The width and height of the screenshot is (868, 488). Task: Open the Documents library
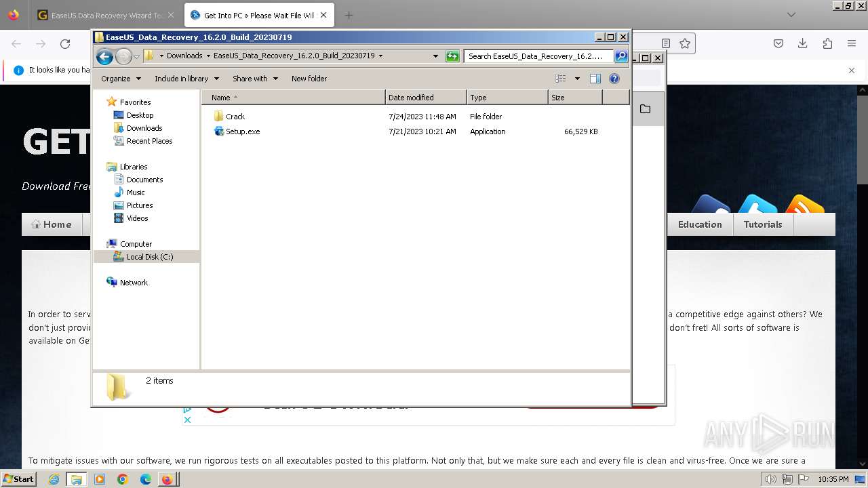[144, 180]
